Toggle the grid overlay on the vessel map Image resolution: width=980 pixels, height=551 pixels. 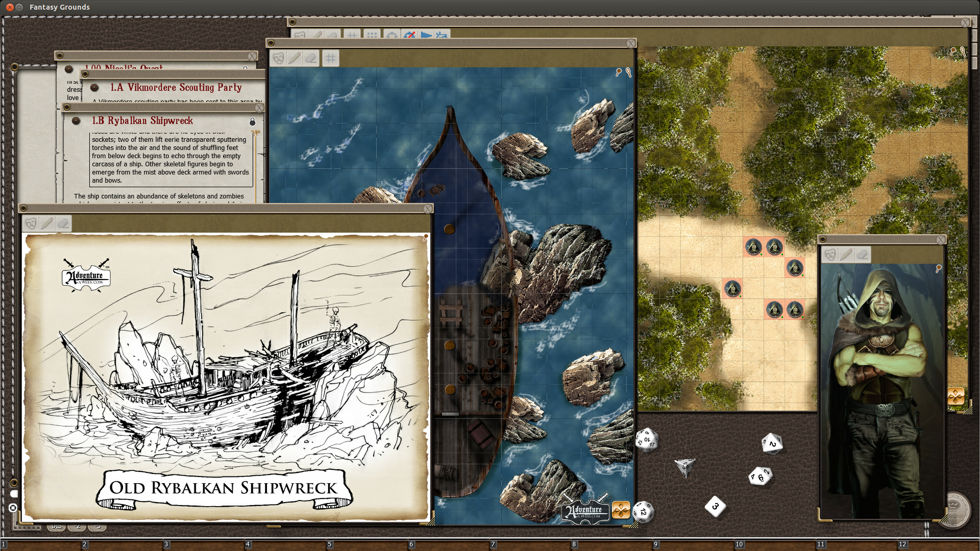[330, 58]
